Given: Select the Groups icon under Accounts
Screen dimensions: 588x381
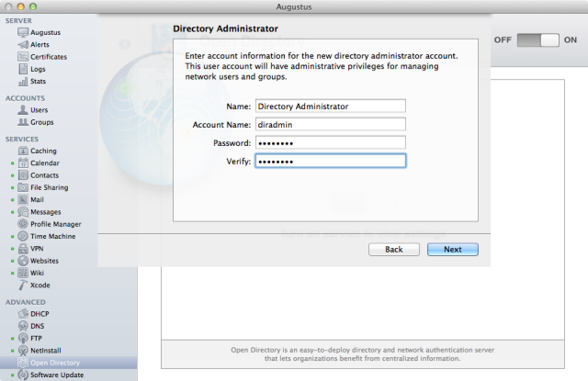Looking at the screenshot, I should 23,122.
